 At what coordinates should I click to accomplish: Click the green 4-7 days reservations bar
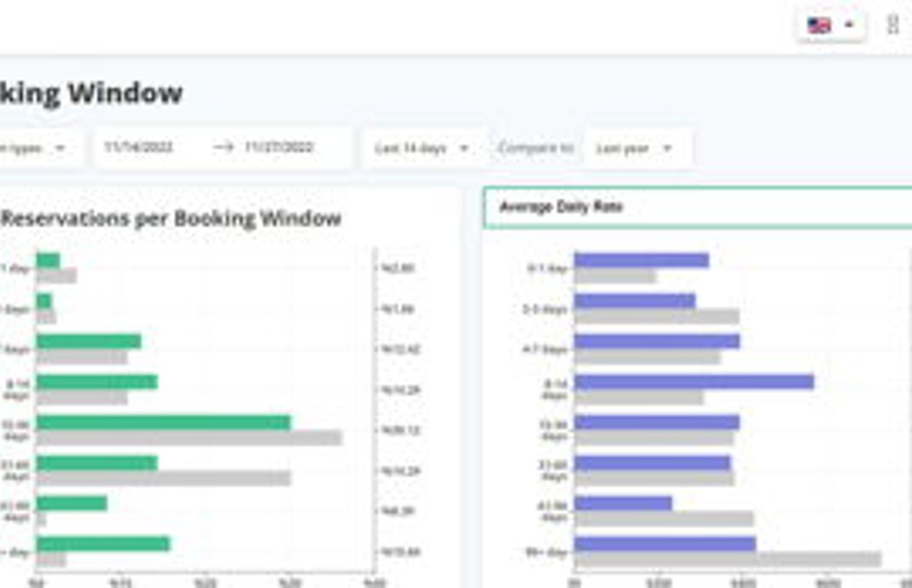click(x=89, y=341)
